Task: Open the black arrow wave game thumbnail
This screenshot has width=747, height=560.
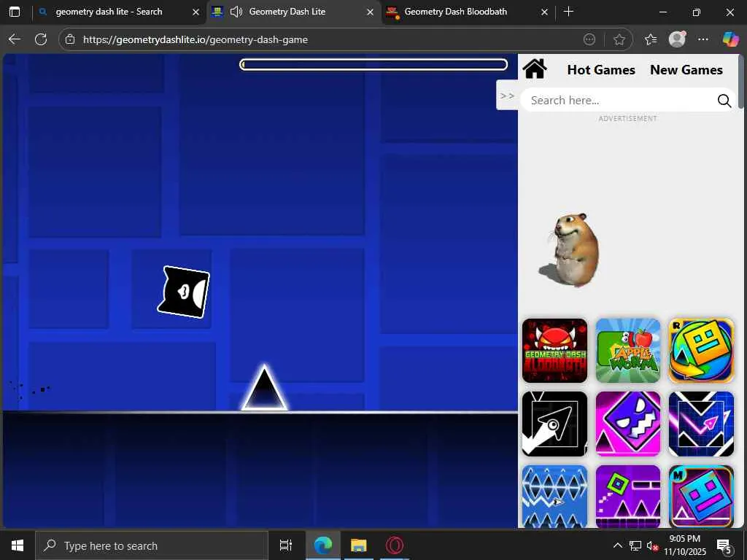Action: 554,424
